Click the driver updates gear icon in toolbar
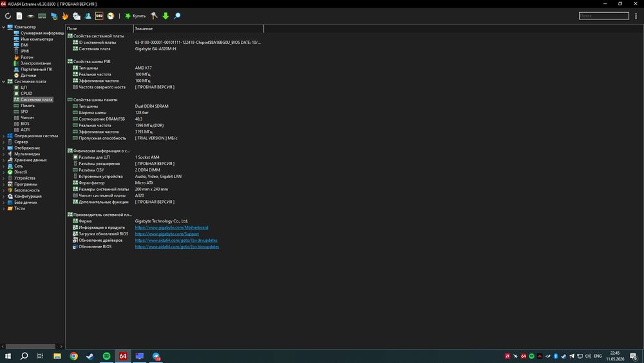 coord(77,16)
